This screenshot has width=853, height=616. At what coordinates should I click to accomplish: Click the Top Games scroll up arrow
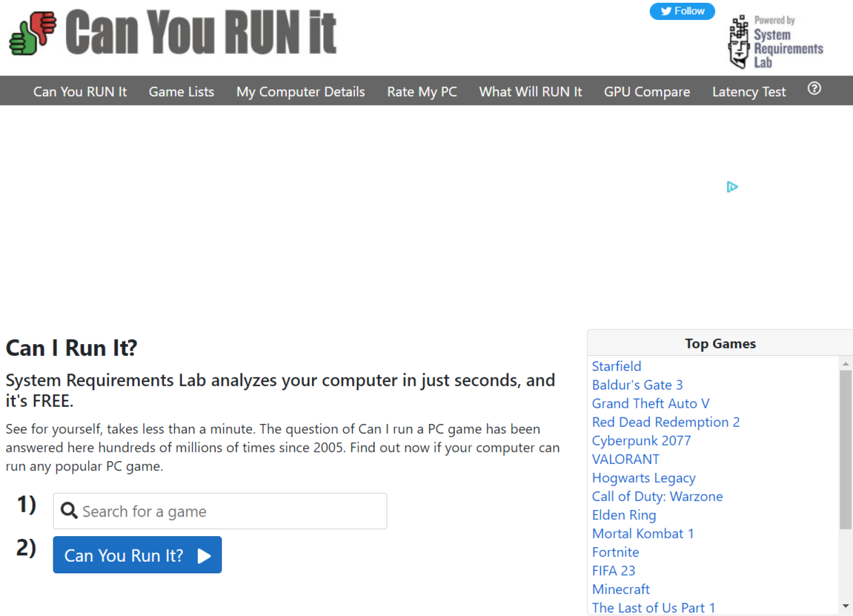[845, 364]
